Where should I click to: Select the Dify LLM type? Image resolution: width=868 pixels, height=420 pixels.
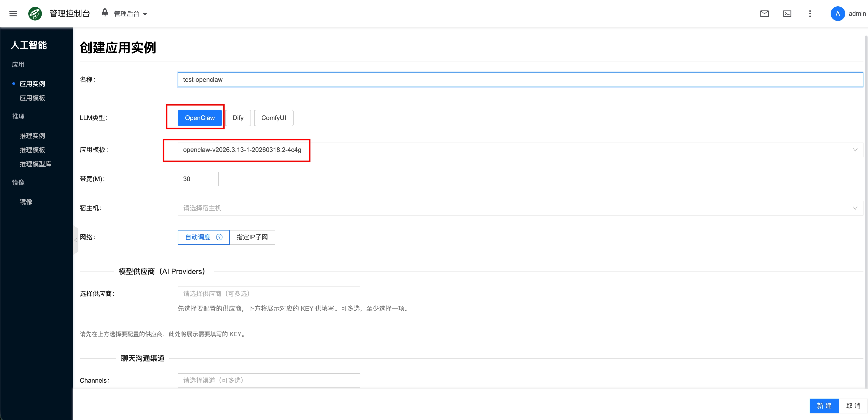(x=238, y=118)
